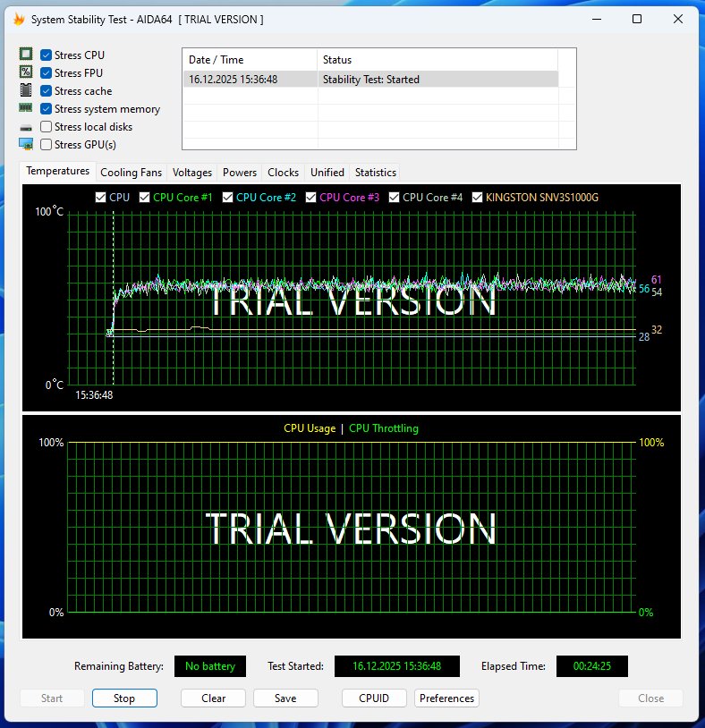The image size is (705, 728).
Task: Open the Preferences dialog
Action: tap(446, 698)
